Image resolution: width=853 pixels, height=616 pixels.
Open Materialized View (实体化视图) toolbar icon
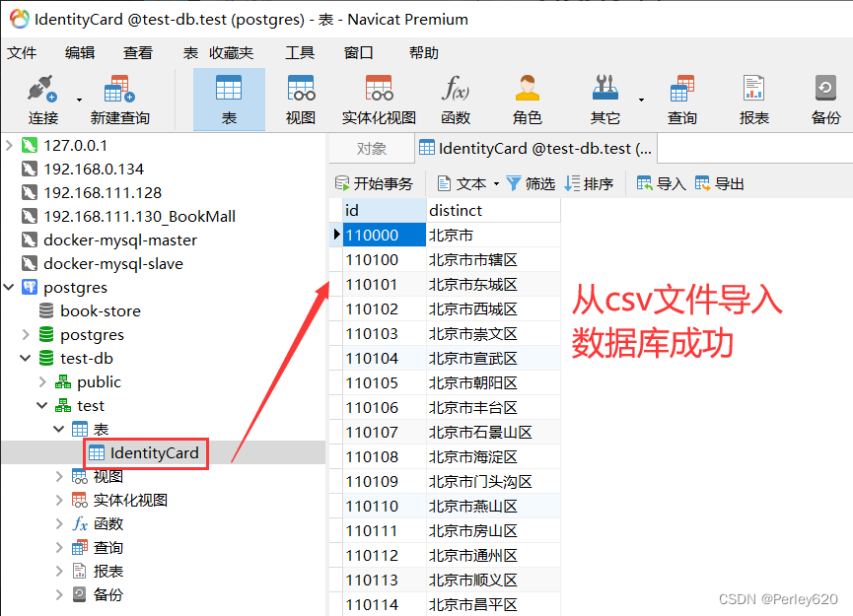379,101
